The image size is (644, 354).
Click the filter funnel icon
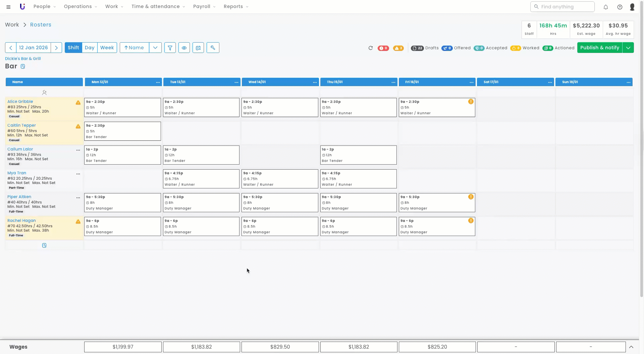(170, 48)
